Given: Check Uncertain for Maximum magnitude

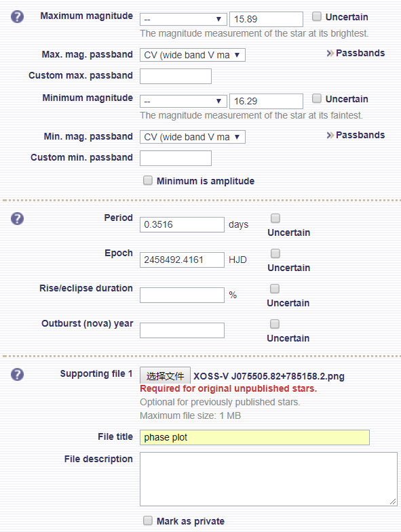Looking at the screenshot, I should [x=316, y=16].
